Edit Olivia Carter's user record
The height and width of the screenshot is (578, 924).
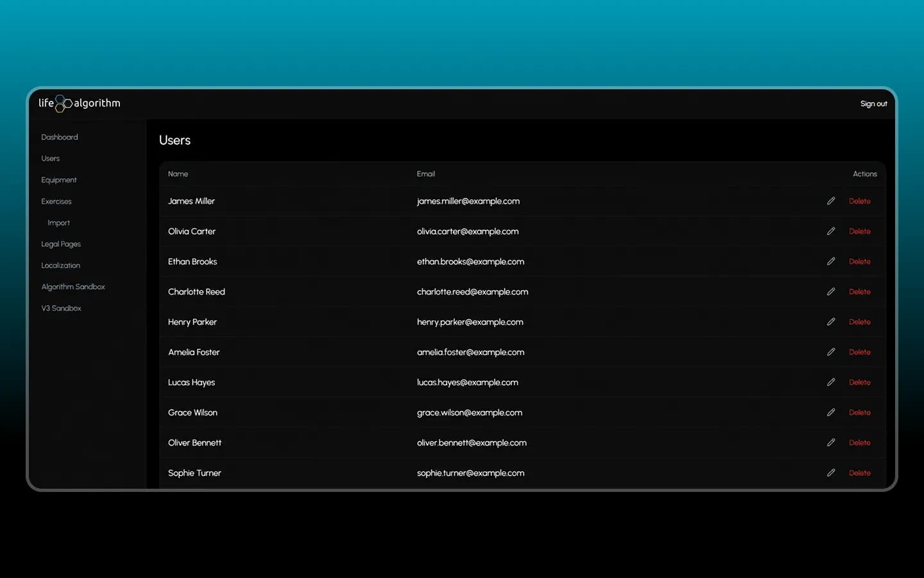click(x=831, y=231)
